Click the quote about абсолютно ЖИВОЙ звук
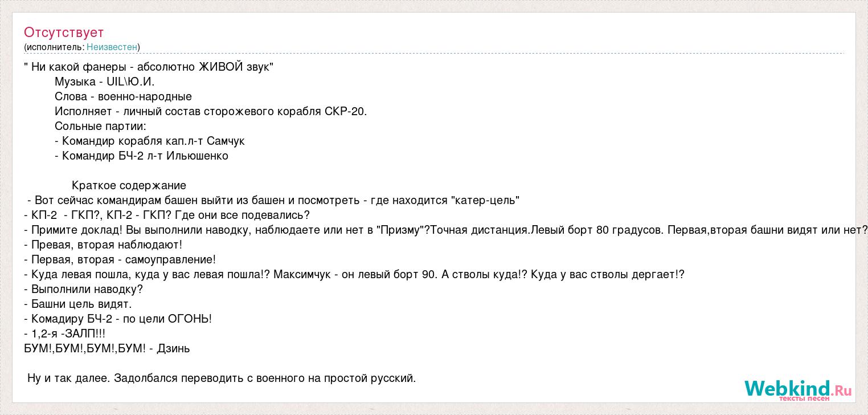 pyautogui.click(x=149, y=67)
